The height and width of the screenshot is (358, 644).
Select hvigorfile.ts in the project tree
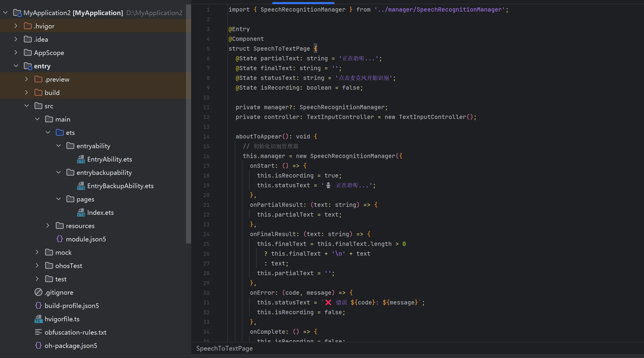tap(62, 319)
